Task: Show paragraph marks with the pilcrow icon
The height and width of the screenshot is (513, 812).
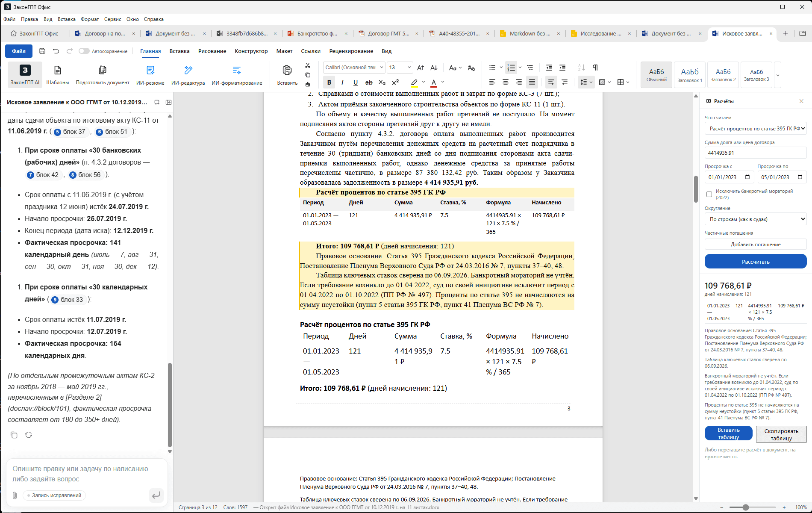Action: click(x=595, y=68)
